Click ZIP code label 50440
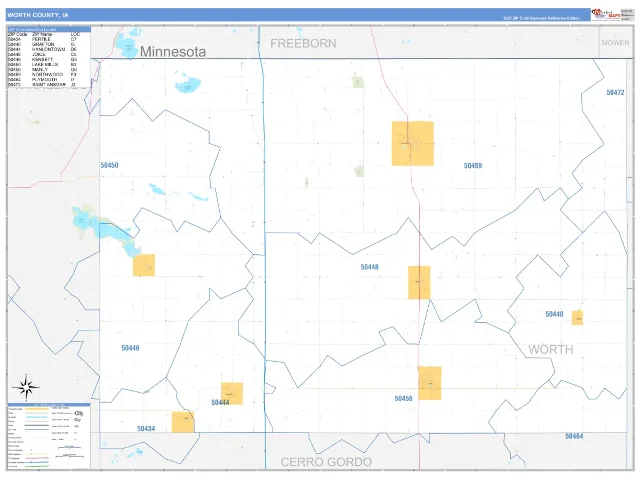The height and width of the screenshot is (480, 640). [554, 314]
